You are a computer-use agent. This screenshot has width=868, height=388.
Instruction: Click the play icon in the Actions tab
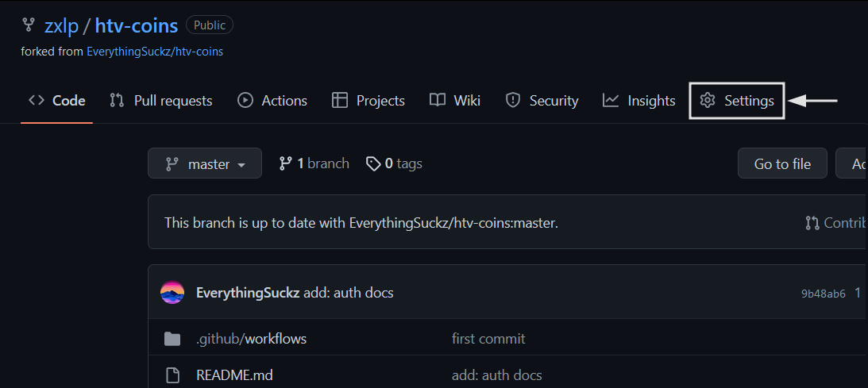tap(245, 101)
